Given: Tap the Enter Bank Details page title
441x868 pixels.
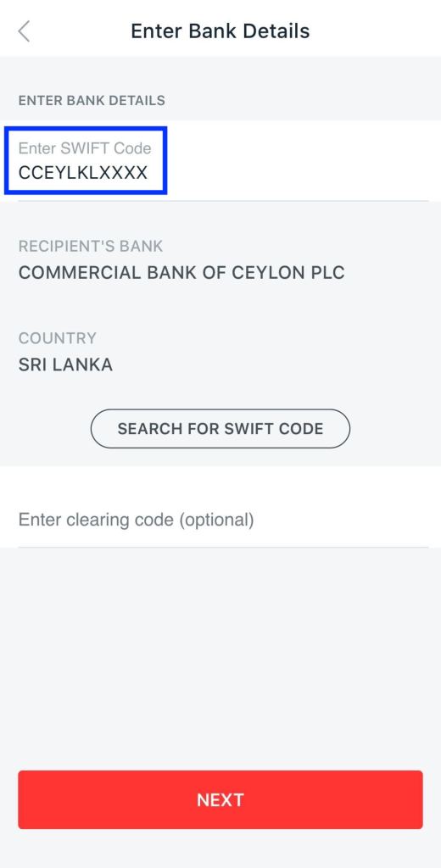Looking at the screenshot, I should [x=220, y=31].
